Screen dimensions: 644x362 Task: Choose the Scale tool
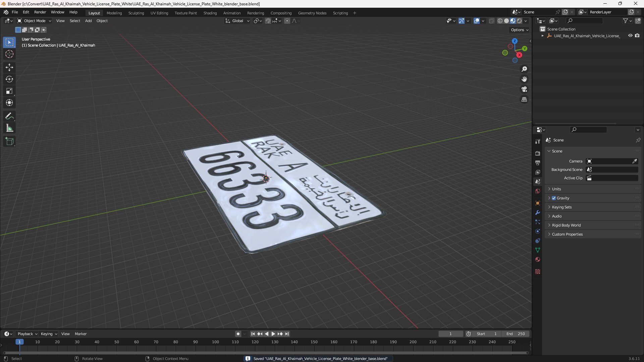(9, 91)
